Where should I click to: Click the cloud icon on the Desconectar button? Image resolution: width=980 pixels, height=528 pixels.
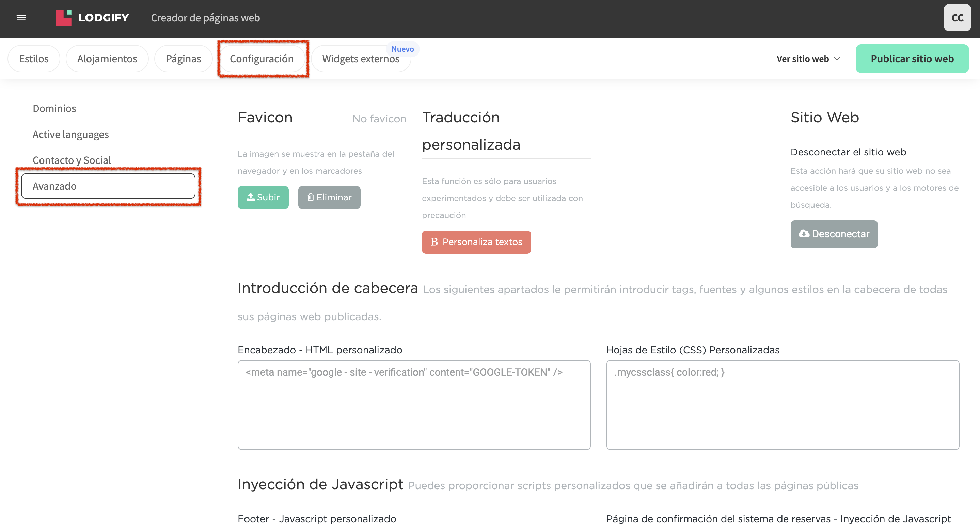point(804,234)
